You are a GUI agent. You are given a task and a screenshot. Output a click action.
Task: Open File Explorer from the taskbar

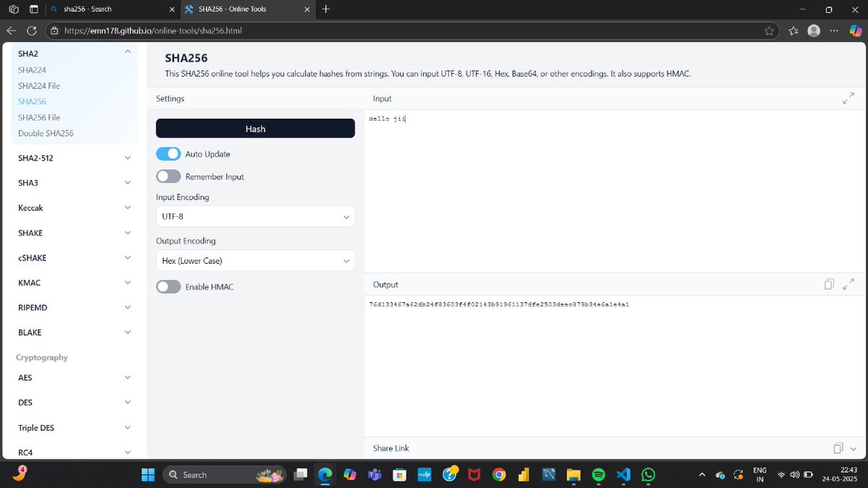coord(574,475)
